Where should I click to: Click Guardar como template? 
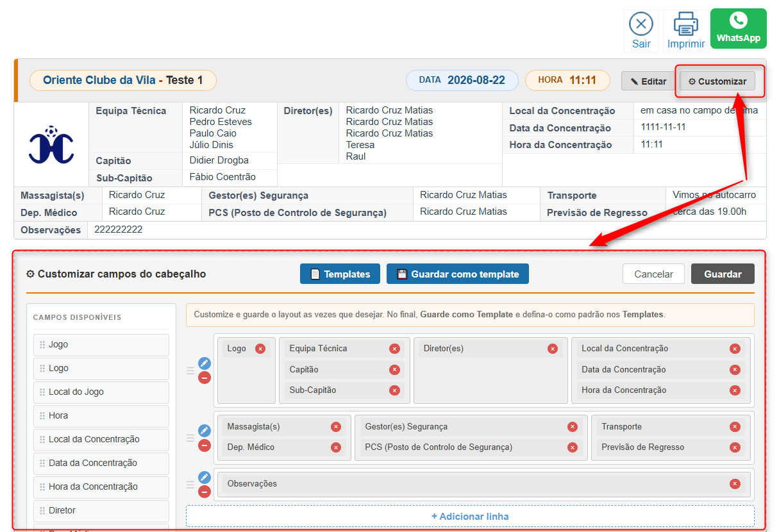(458, 274)
